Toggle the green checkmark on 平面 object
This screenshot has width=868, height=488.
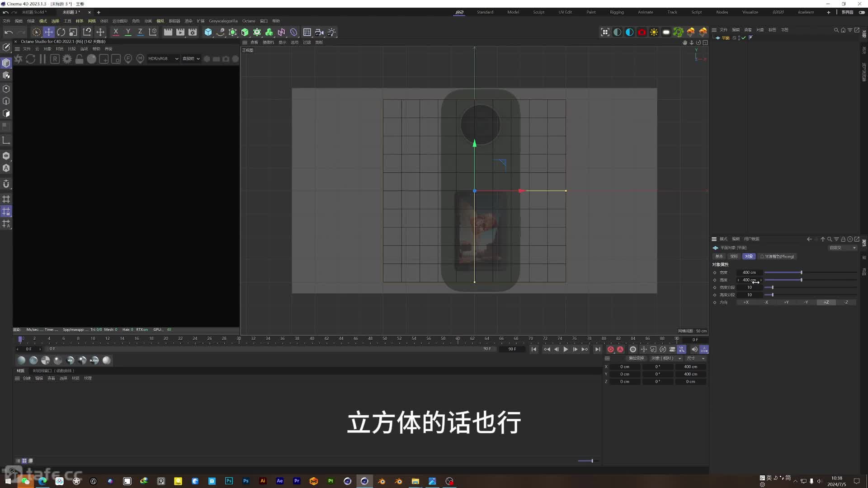743,38
